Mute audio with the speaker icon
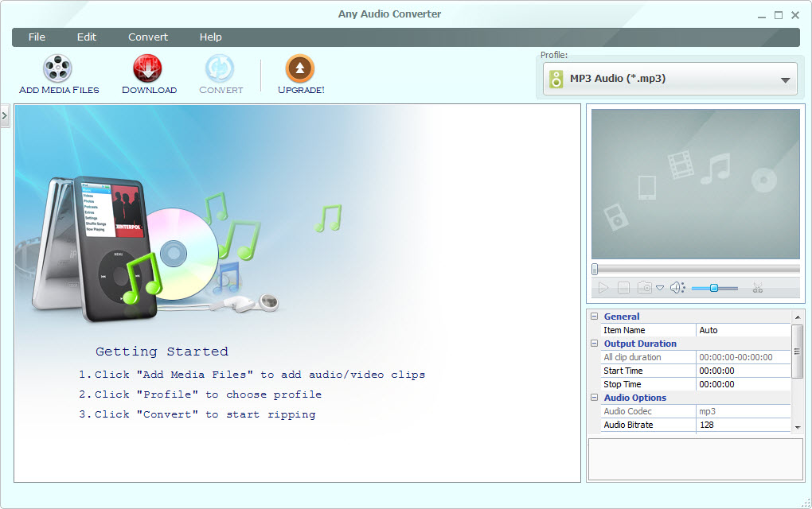 pos(677,288)
